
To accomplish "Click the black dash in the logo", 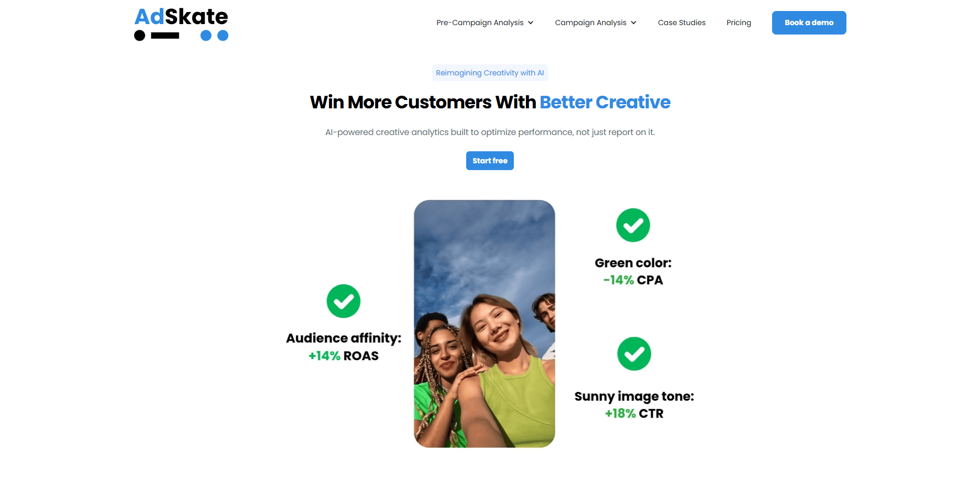I will (x=165, y=36).
